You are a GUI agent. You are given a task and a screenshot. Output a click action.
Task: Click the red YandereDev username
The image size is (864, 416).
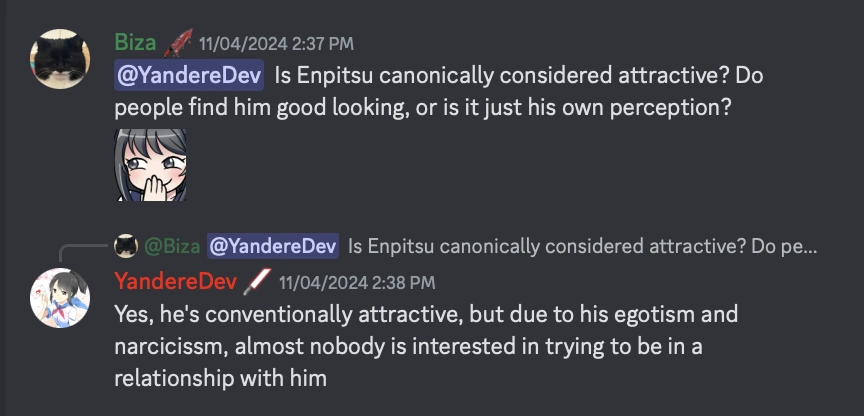[175, 282]
